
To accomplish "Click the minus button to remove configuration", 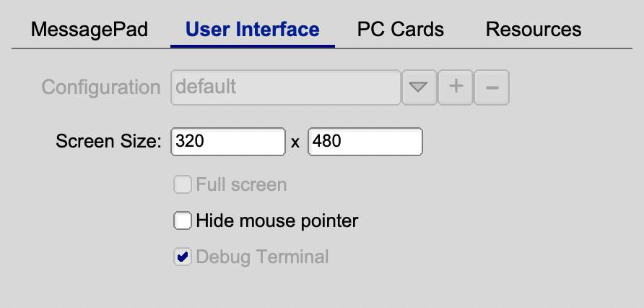I will coord(492,87).
